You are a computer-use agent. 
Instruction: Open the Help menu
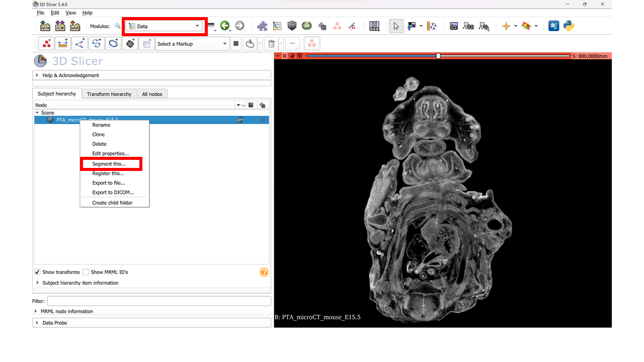(88, 13)
